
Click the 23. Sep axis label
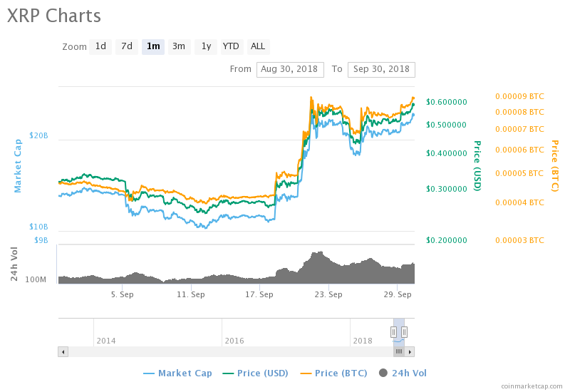328,294
